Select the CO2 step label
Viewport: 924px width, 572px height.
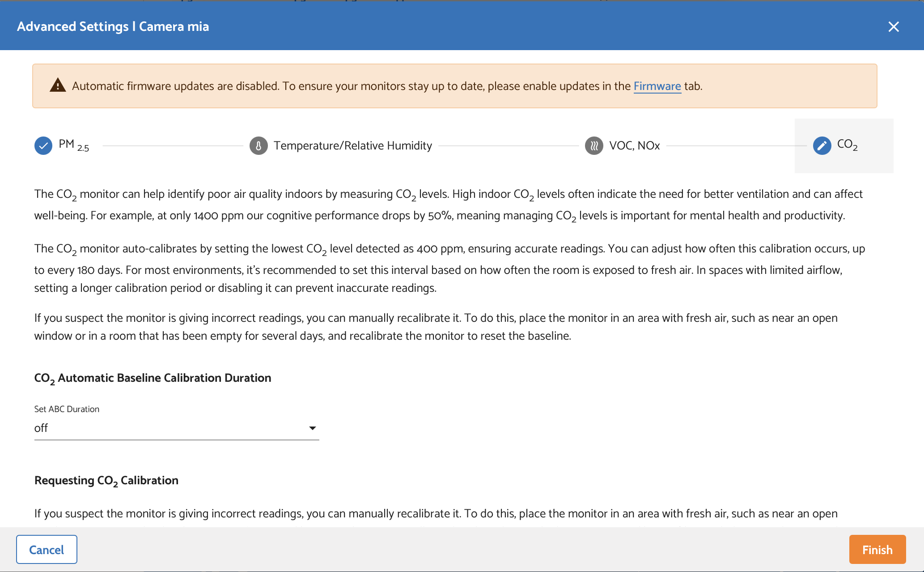point(847,145)
